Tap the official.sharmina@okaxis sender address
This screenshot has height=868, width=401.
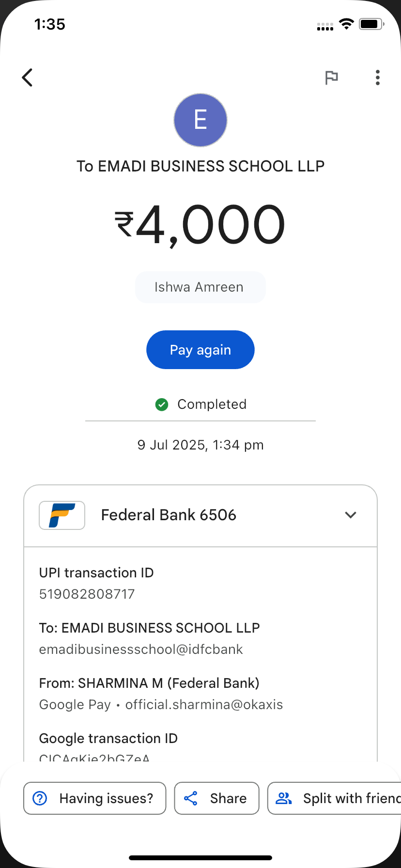(204, 705)
